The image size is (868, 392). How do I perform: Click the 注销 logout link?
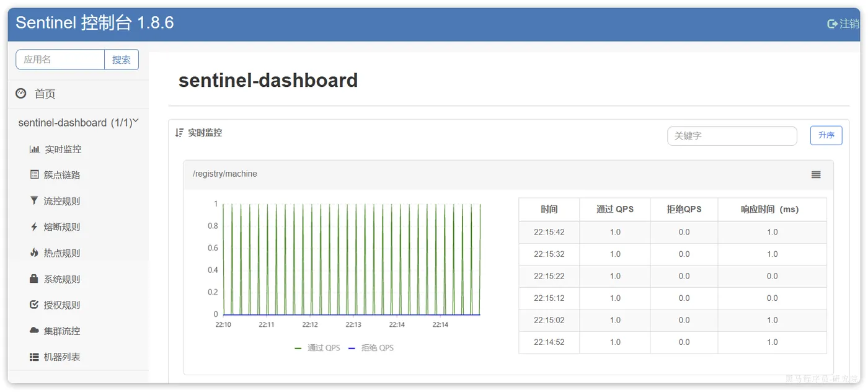click(x=844, y=24)
